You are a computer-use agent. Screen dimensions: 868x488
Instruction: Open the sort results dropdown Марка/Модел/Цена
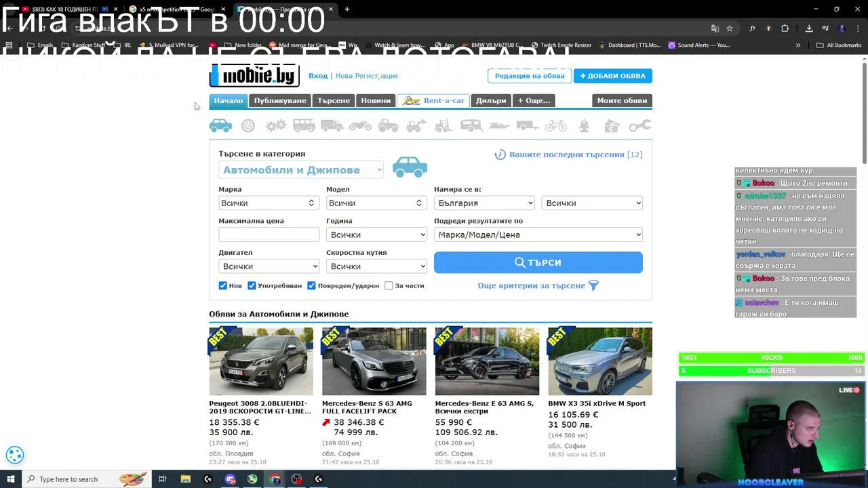click(538, 235)
